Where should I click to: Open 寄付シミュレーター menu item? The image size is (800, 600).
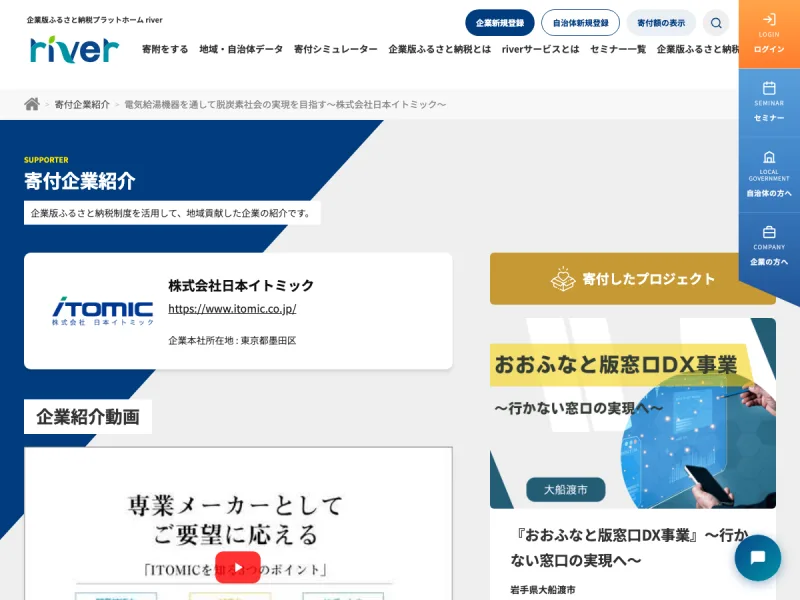click(336, 49)
